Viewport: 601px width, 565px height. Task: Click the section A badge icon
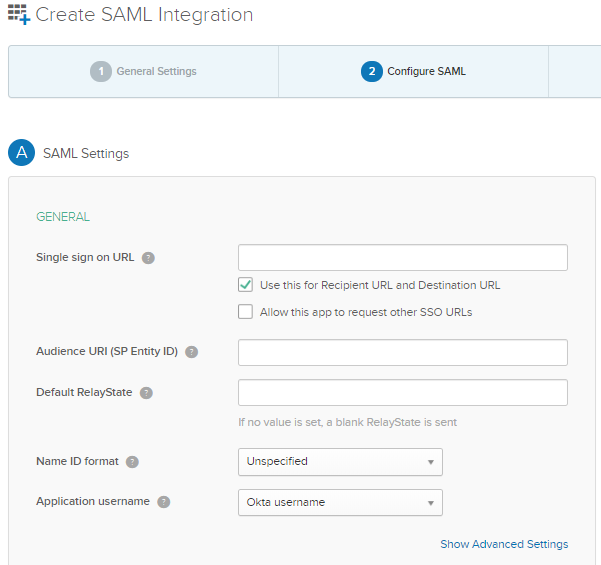(21, 153)
